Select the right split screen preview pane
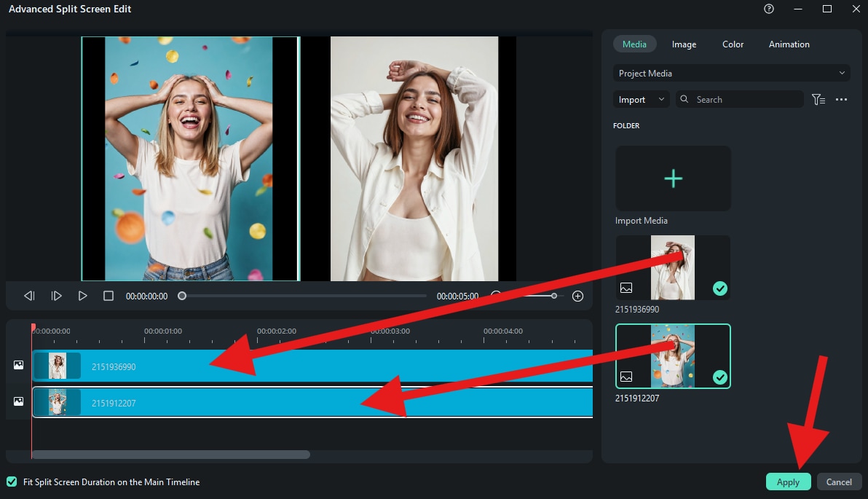This screenshot has height=499, width=868. 409,159
